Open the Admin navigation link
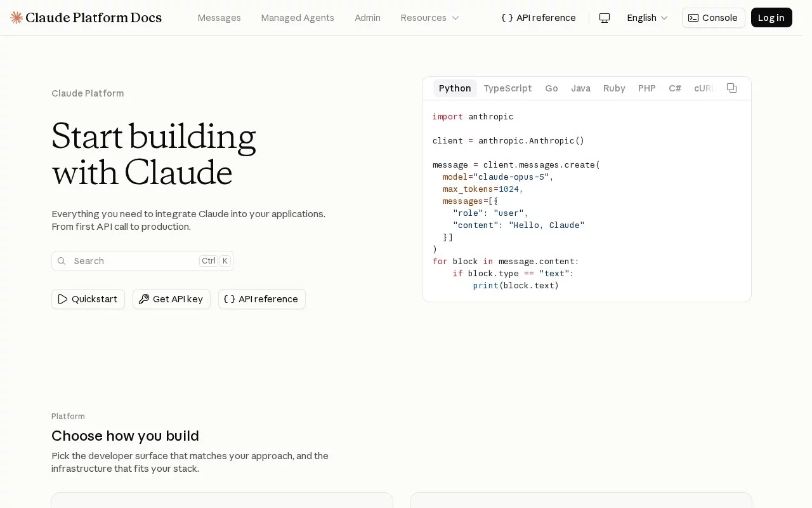812x508 pixels. (x=367, y=18)
